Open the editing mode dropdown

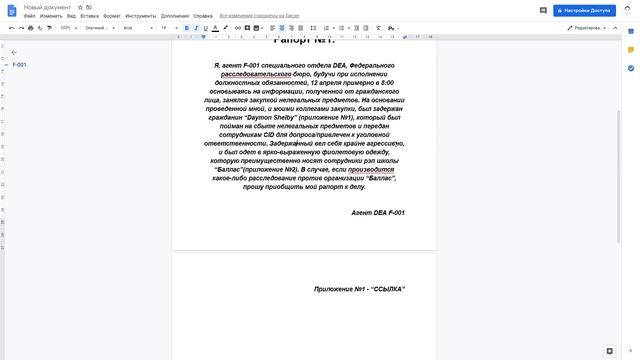click(x=587, y=28)
